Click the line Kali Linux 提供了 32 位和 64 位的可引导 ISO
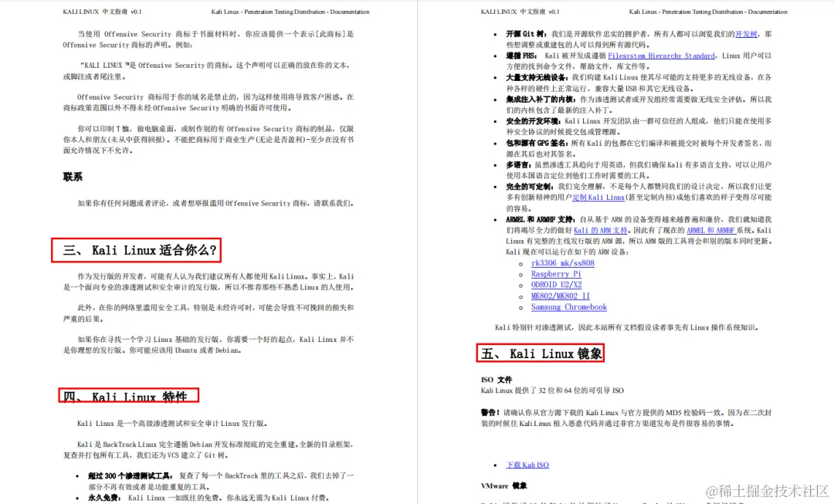This screenshot has height=504, width=834. point(552,391)
